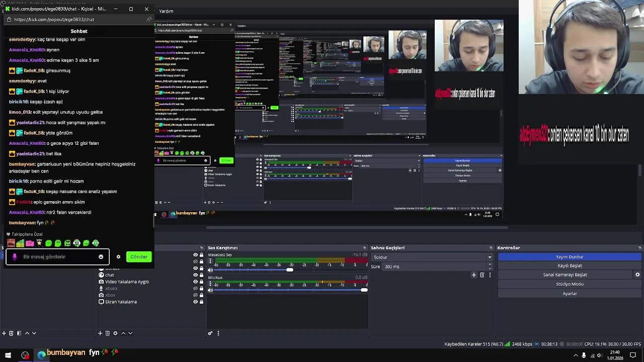Mute Masaüstü Ses speaker icon
Image resolution: width=644 pixels, height=362 pixels.
tap(210, 270)
